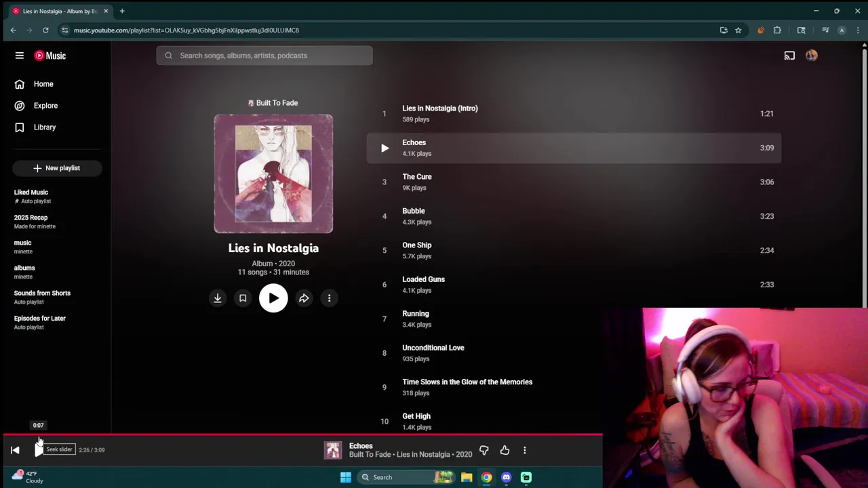Create a New playlist
Viewport: 868px width, 488px height.
tap(57, 168)
